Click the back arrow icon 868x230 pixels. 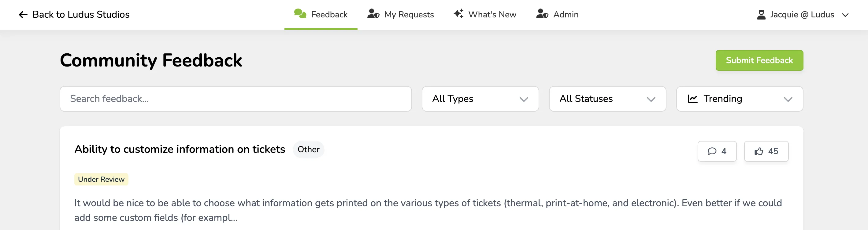pyautogui.click(x=23, y=15)
